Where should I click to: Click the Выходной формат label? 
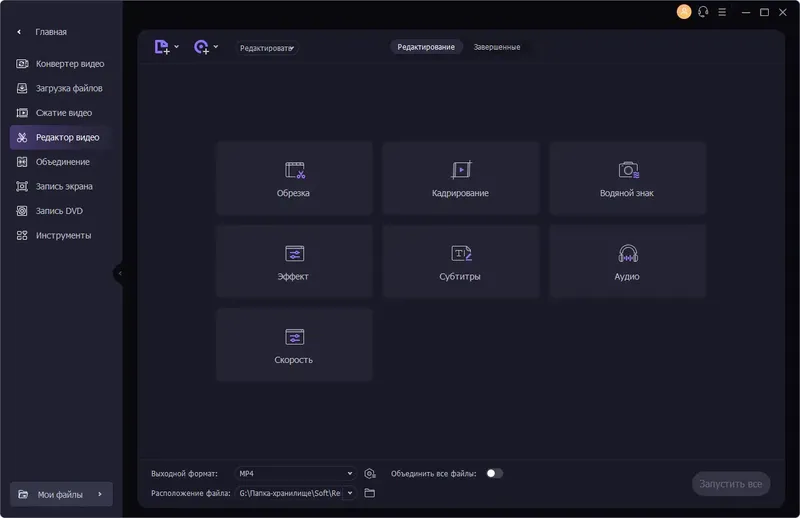(184, 474)
